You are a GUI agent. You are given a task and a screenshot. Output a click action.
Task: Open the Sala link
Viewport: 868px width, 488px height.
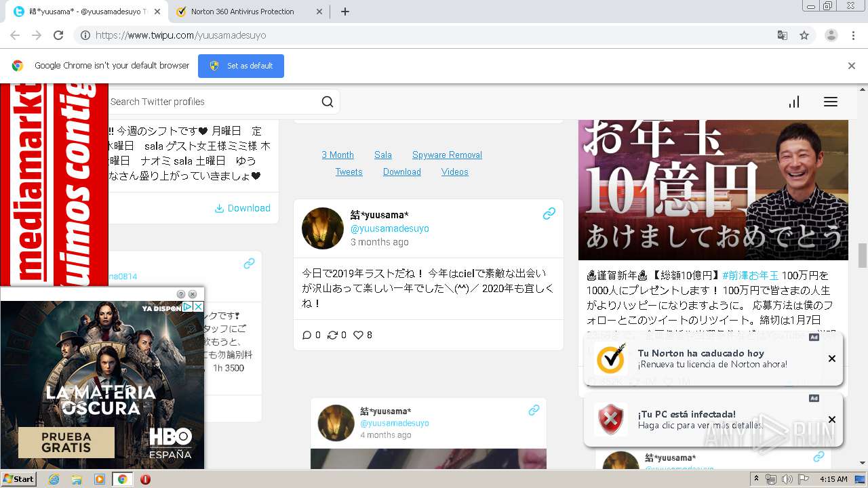383,155
